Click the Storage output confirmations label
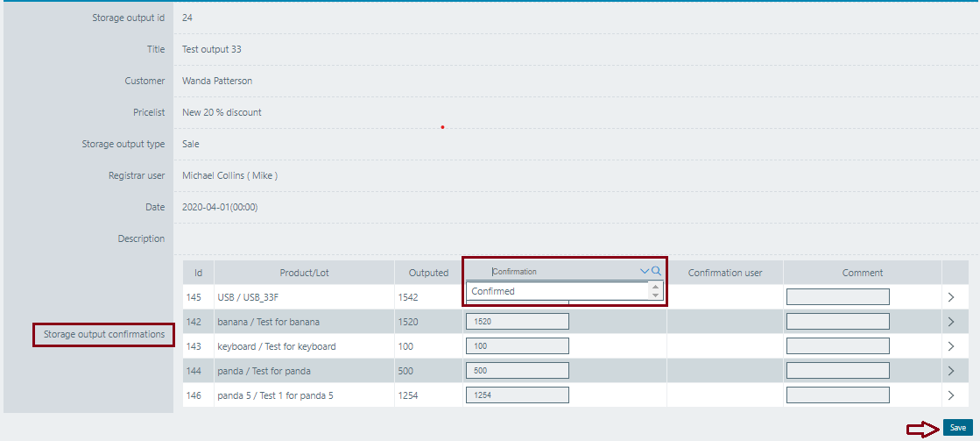Screen dimensions: 980x441 (104, 334)
